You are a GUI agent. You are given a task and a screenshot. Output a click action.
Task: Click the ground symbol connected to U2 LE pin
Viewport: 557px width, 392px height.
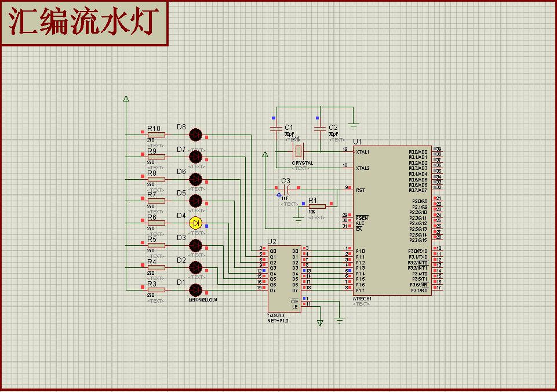tap(340, 320)
